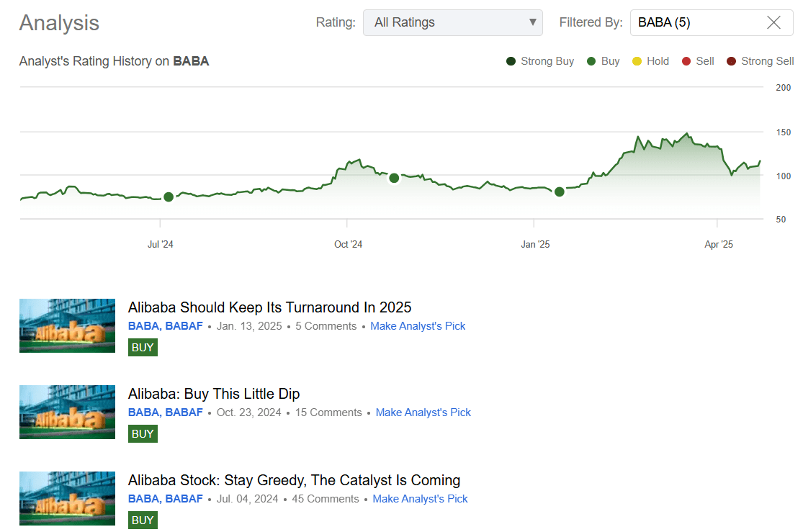Open "Alibaba: Buy This Little Dip" article
Image resolution: width=803 pixels, height=532 pixels.
(214, 394)
